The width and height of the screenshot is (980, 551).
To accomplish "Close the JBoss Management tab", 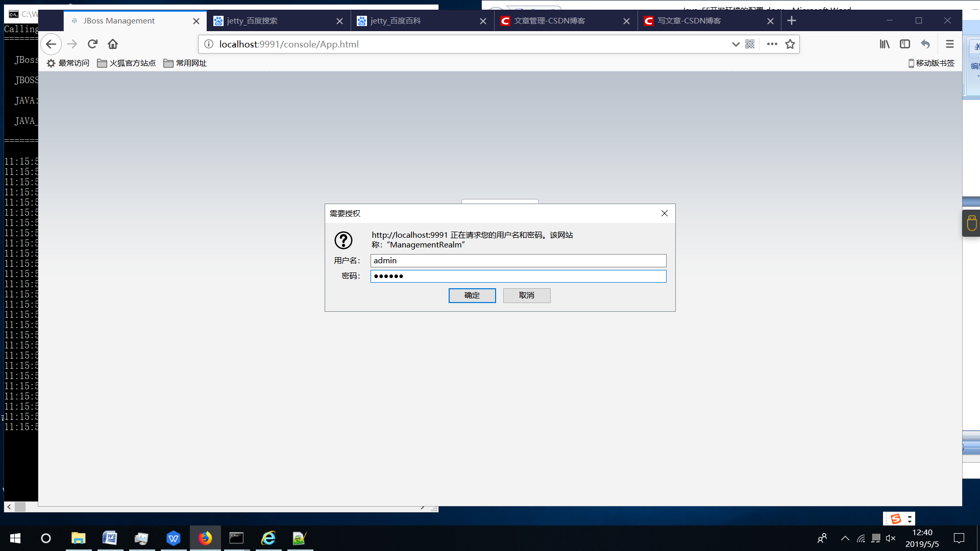I will point(196,21).
